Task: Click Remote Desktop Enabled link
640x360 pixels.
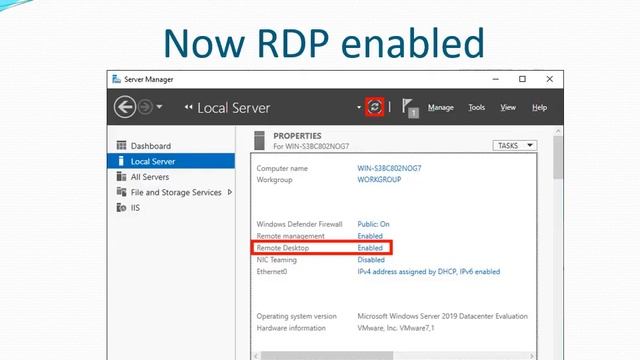Action: (x=370, y=248)
